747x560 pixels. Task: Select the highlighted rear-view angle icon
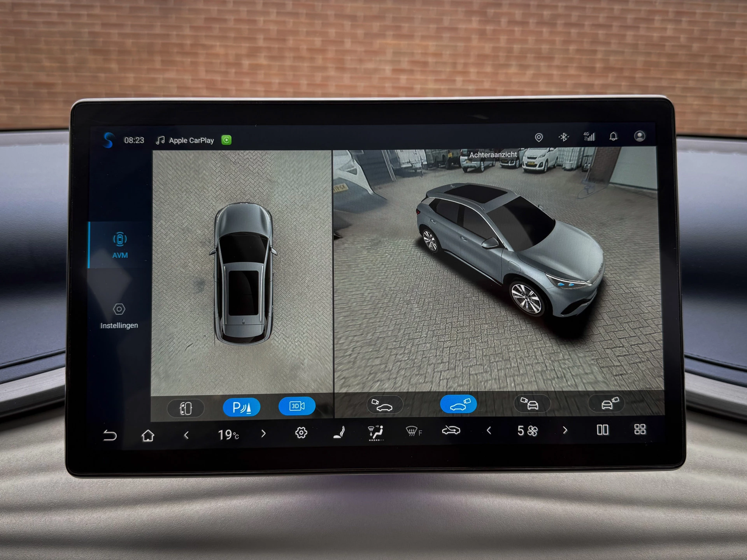tap(459, 404)
